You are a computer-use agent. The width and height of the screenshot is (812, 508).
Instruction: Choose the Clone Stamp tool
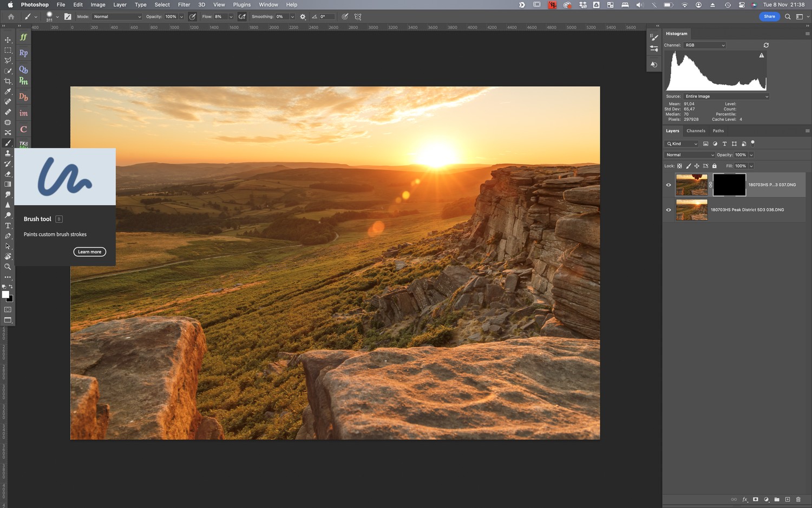pos(8,153)
